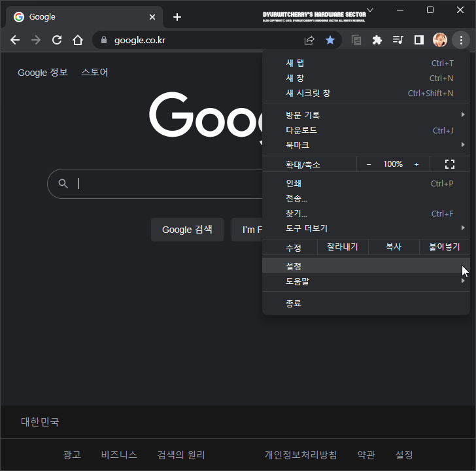Click the forward navigation arrow
Screen dimensions: 476x471
point(36,40)
